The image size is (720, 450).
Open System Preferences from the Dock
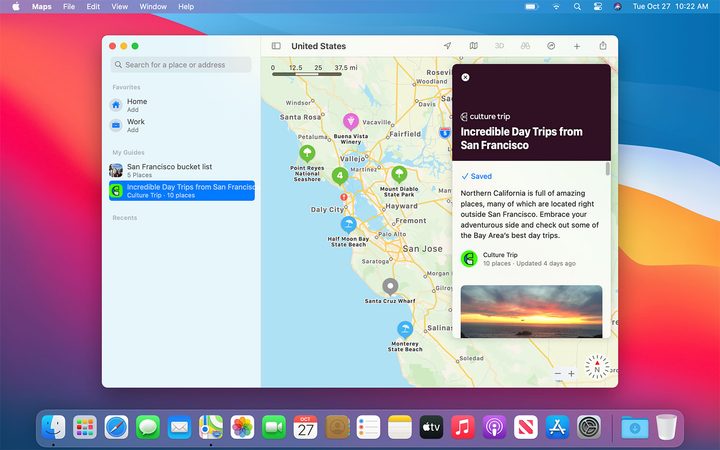589,427
